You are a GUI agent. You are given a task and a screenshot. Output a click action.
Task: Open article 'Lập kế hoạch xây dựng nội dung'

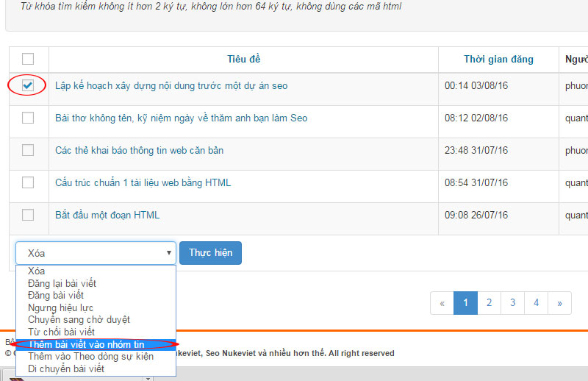pos(171,86)
